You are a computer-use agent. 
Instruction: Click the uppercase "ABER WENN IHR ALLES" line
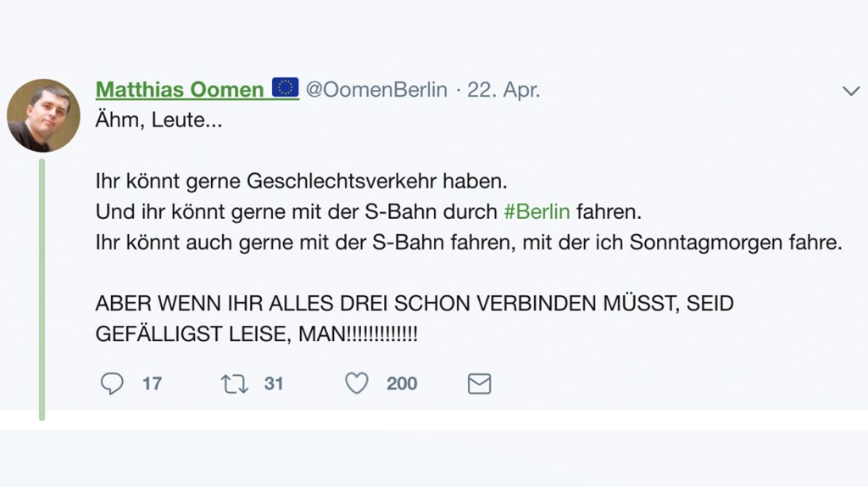point(414,304)
